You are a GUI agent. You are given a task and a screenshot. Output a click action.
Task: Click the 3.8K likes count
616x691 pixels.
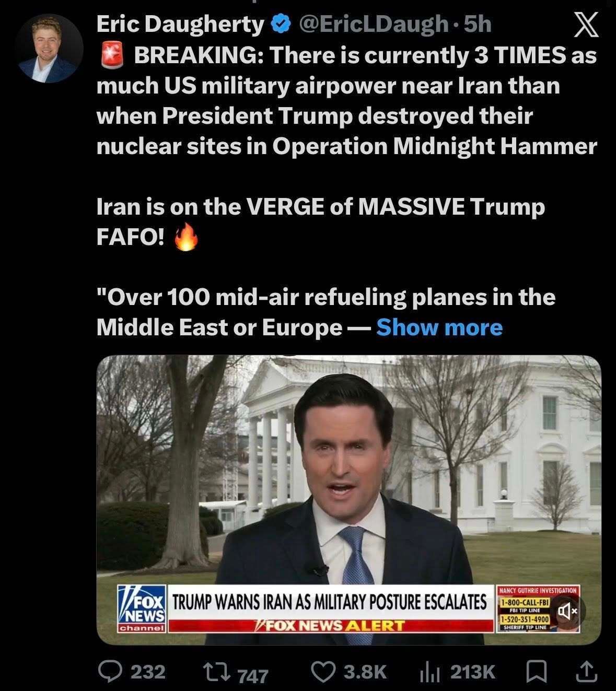point(365,672)
